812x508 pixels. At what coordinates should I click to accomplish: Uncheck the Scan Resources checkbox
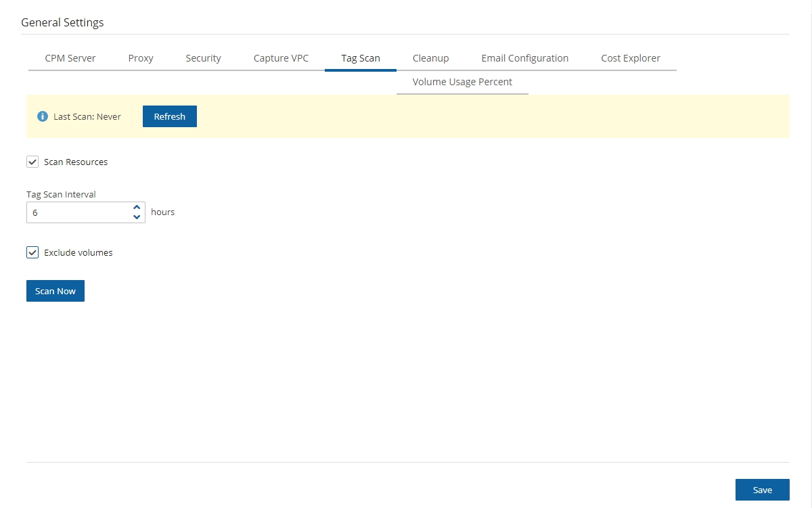point(32,162)
